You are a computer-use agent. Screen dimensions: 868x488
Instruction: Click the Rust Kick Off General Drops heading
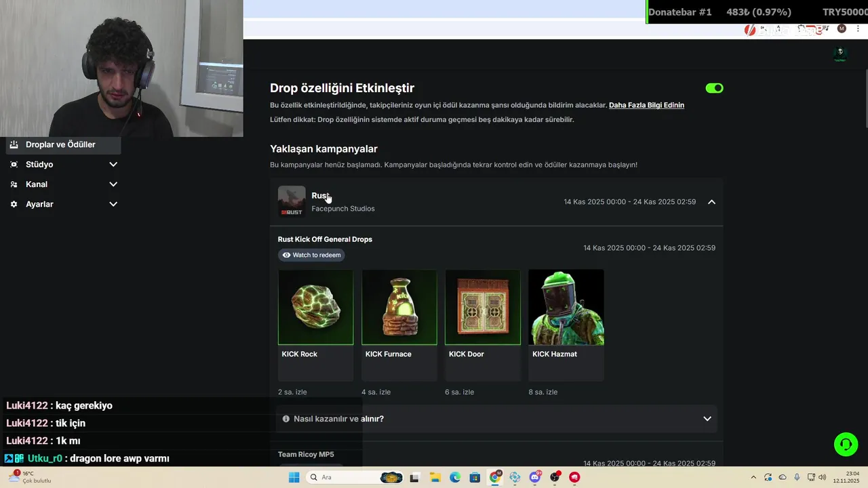point(325,239)
